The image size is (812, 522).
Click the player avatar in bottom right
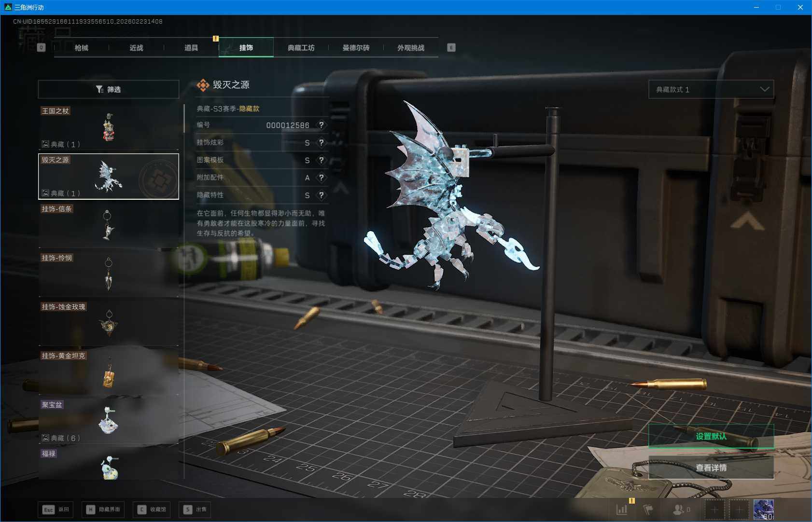pyautogui.click(x=763, y=509)
